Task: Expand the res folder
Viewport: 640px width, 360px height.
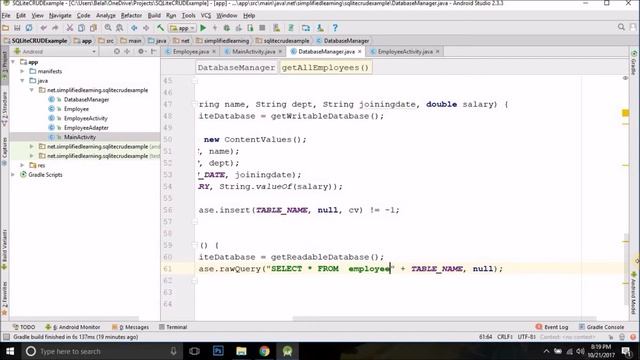Action: (x=22, y=165)
